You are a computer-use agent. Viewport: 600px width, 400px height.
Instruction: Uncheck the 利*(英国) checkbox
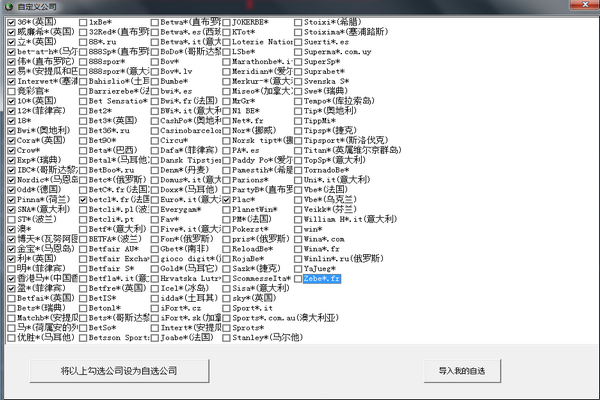[11, 259]
